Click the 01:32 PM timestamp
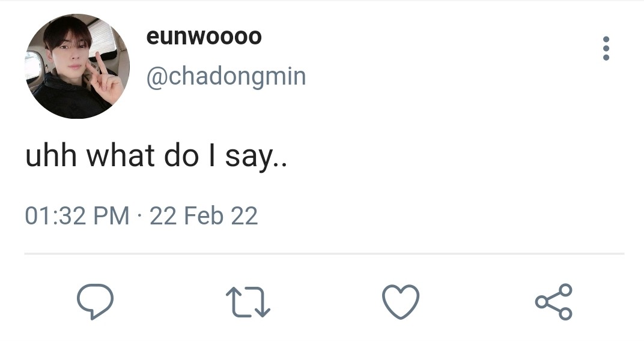The width and height of the screenshot is (644, 345). [x=77, y=215]
